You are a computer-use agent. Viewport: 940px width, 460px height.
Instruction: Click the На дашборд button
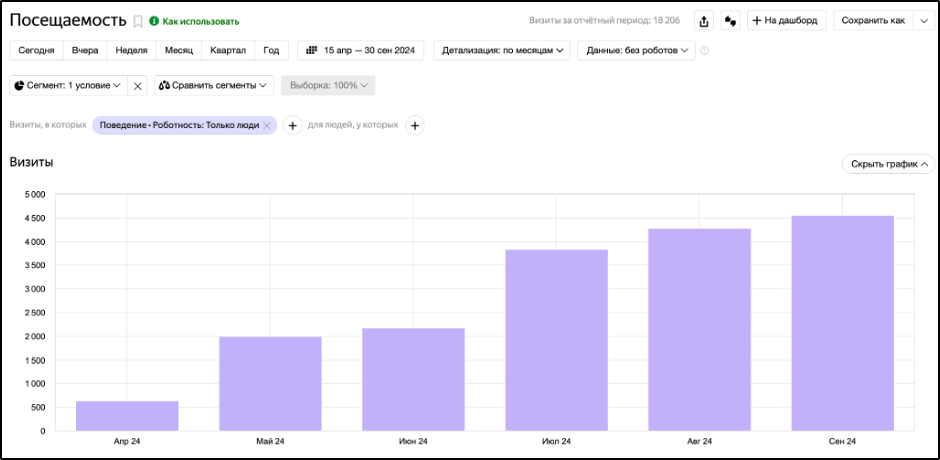click(784, 21)
